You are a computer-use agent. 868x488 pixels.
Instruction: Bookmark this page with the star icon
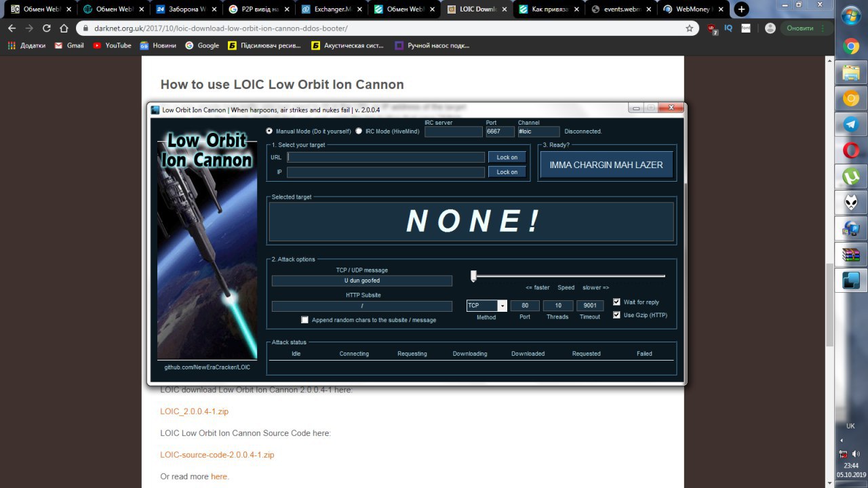tap(690, 28)
